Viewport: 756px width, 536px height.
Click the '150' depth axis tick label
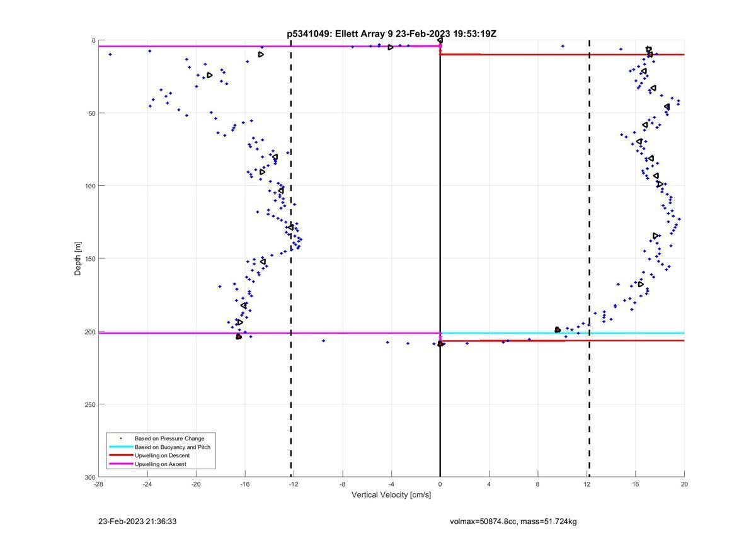click(90, 259)
